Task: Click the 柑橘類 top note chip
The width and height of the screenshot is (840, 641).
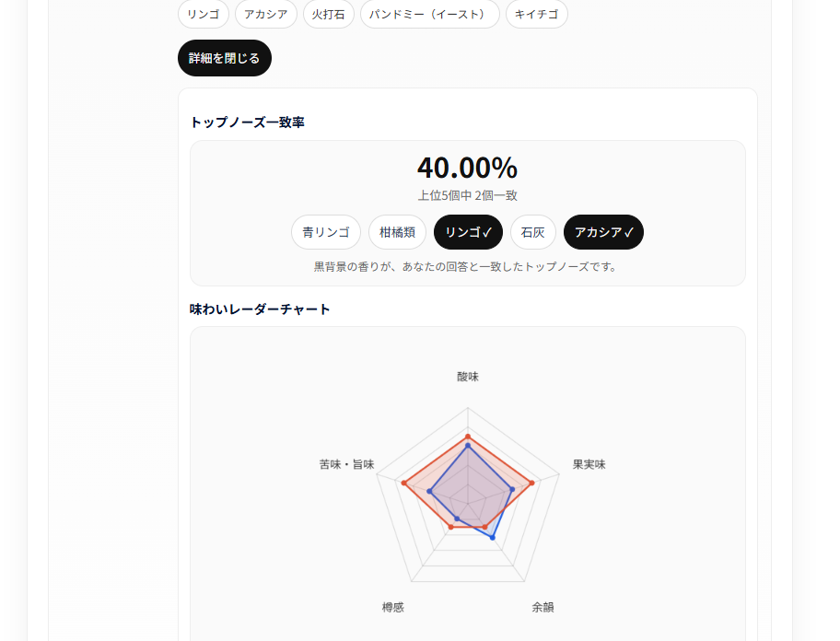Action: point(397,232)
